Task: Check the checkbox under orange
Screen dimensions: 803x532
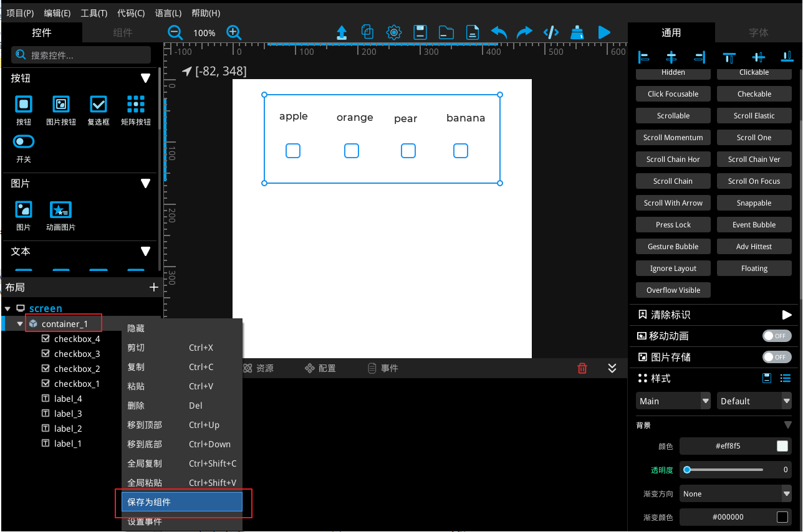Action: click(352, 151)
